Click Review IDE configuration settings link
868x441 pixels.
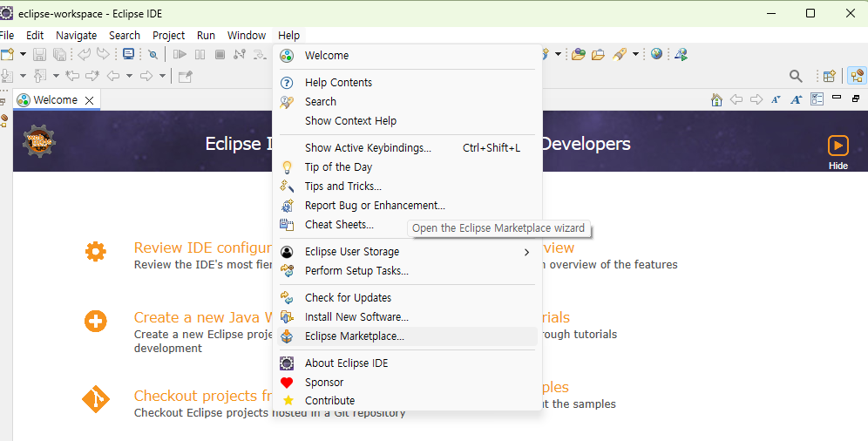tap(203, 248)
